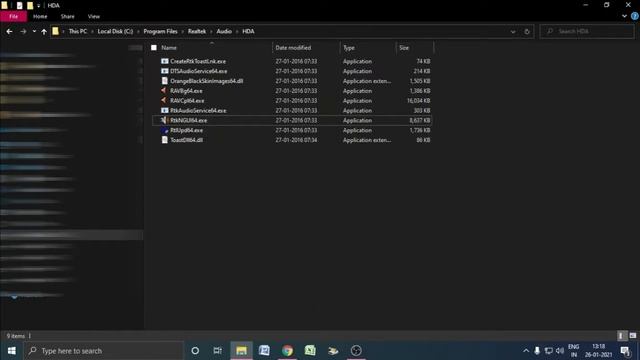Screen dimensions: 640x360
Task: Expand chevron after Audio breadcrumb
Action: 237,31
